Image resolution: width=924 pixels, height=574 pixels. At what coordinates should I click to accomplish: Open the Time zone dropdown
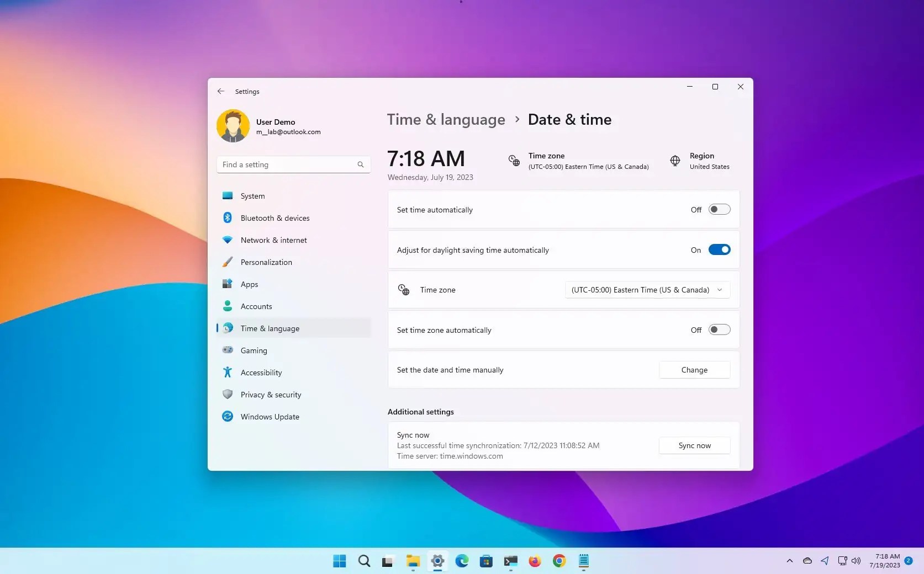(647, 289)
